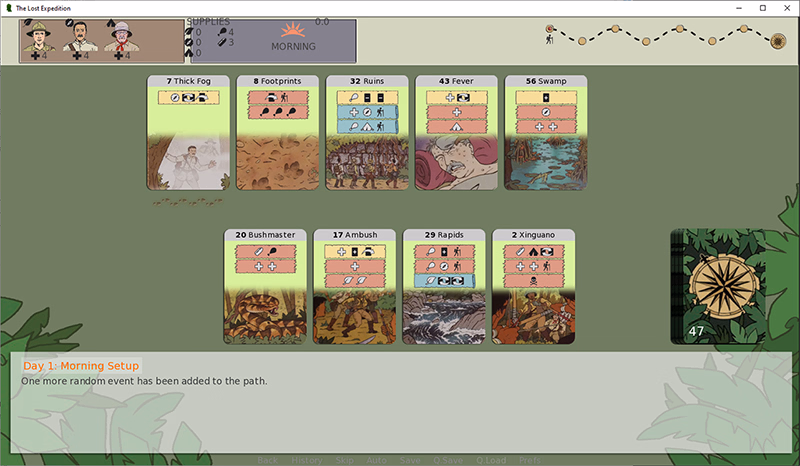Click the 'One more random event' message text
The width and height of the screenshot is (800, 466).
coord(144,381)
